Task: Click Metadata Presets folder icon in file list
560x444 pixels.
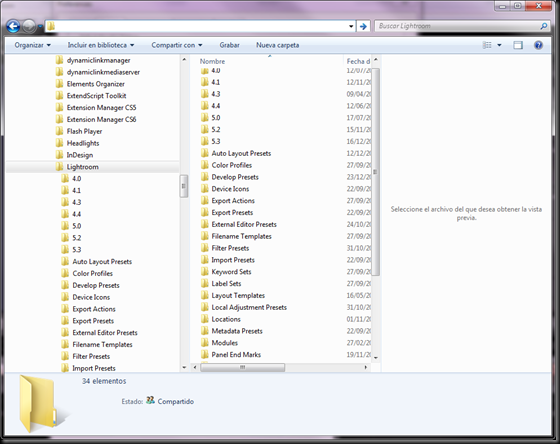Action: [x=205, y=331]
